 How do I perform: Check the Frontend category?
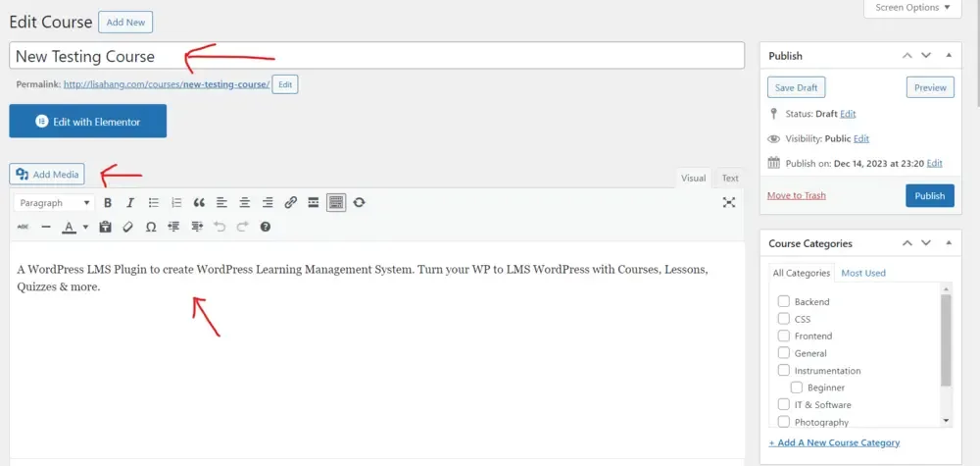(x=784, y=336)
